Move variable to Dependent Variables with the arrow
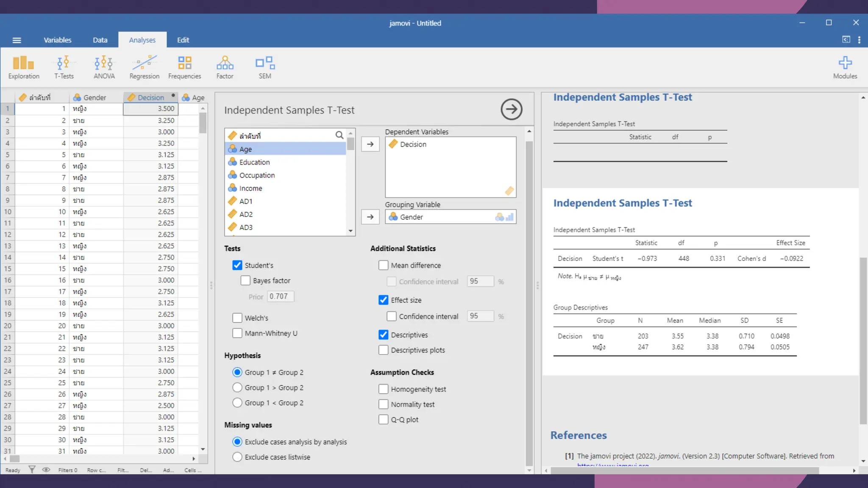Image resolution: width=868 pixels, height=488 pixels. (370, 144)
